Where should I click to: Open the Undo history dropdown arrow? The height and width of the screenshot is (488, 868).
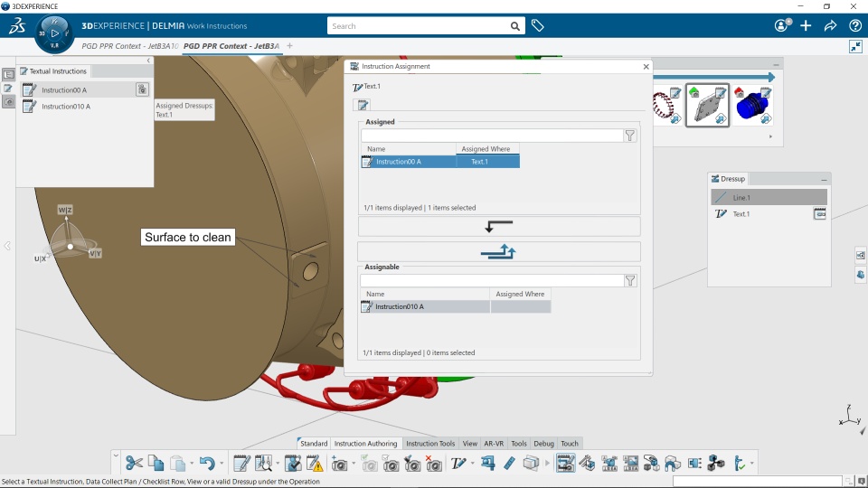(x=222, y=463)
